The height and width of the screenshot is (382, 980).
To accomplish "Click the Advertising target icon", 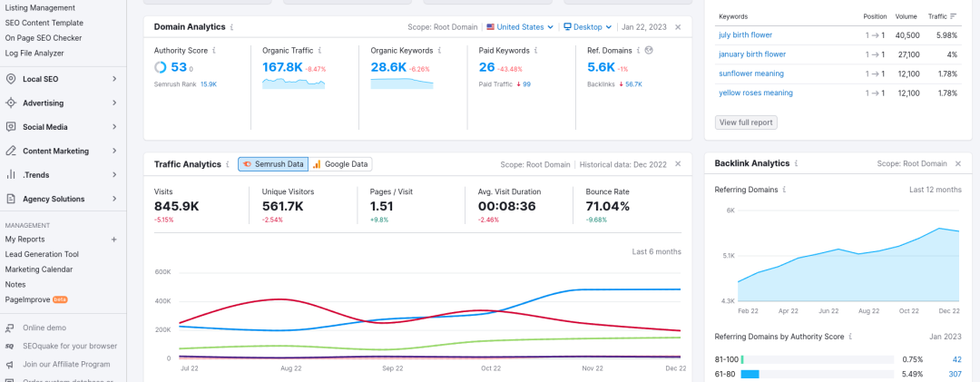I will pyautogui.click(x=11, y=103).
